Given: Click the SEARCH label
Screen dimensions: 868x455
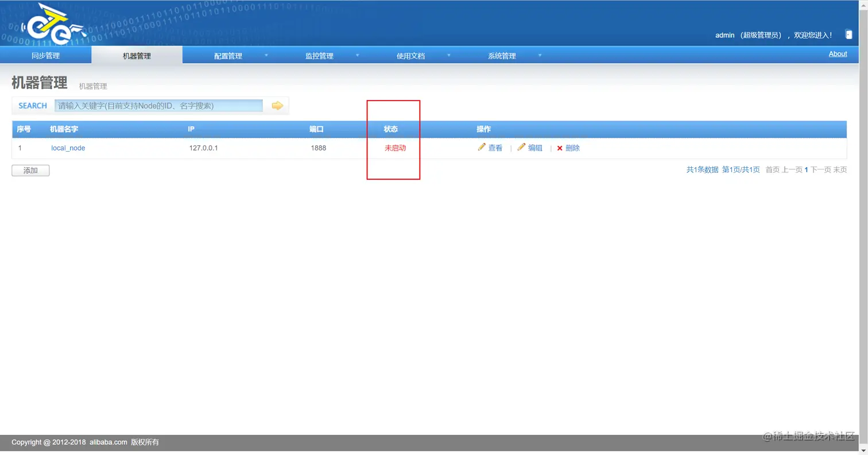Looking at the screenshot, I should point(33,106).
